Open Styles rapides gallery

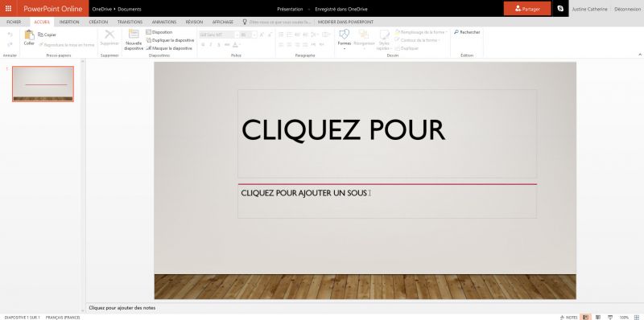[384, 39]
